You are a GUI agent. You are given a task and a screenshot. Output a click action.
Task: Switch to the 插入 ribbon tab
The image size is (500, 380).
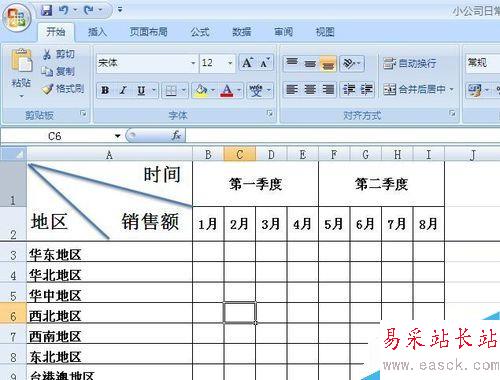tap(97, 32)
